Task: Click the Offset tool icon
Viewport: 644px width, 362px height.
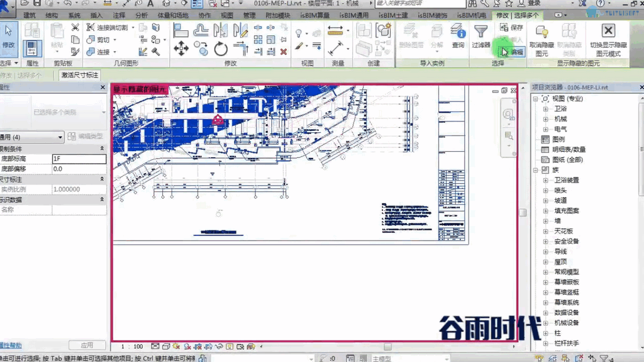Action: click(x=201, y=30)
